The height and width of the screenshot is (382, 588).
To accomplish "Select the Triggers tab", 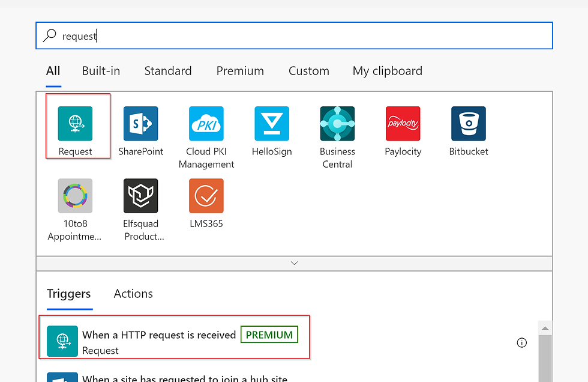I will pyautogui.click(x=68, y=294).
